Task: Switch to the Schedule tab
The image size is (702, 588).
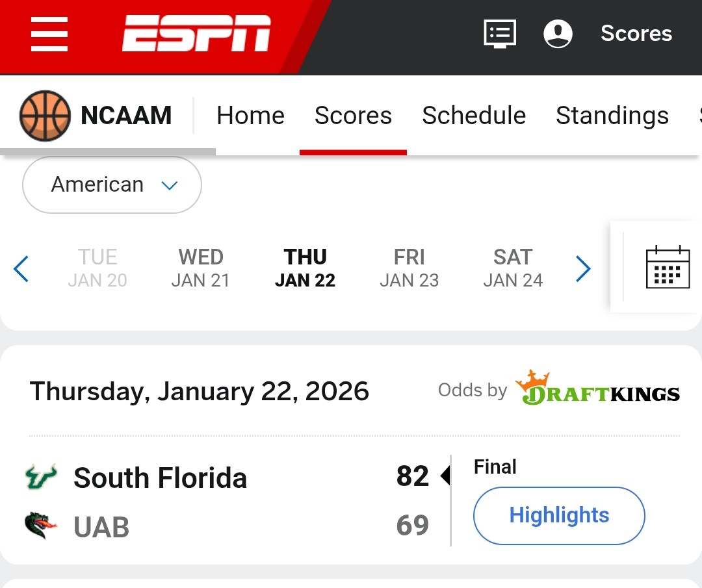Action: click(474, 116)
